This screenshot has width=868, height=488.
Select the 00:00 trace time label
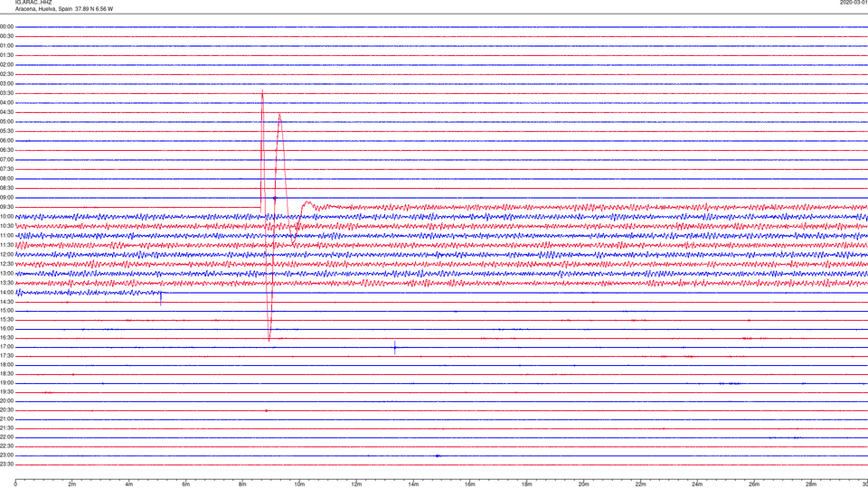tap(6, 26)
